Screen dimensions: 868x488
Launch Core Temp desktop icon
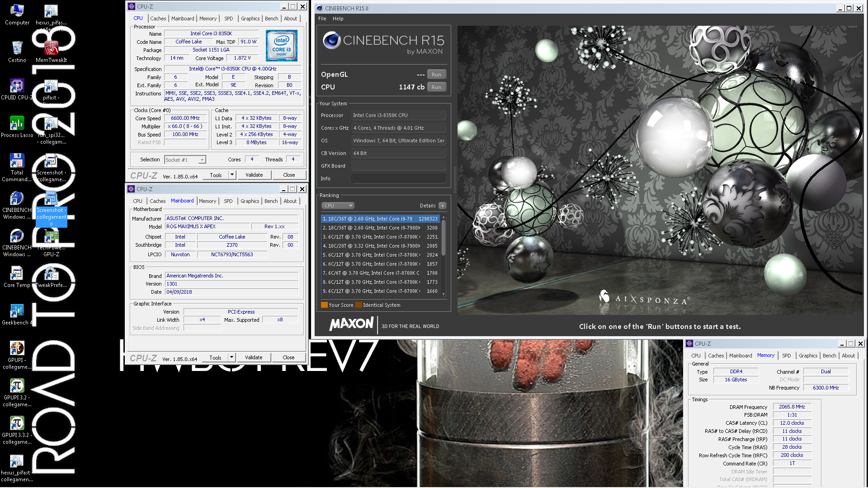(17, 277)
